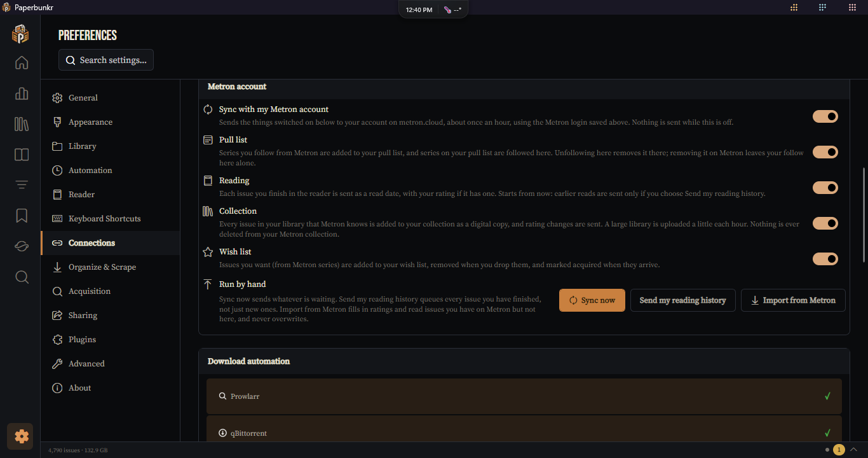868x458 pixels.
Task: Open the magnifier search icon in sidebar
Action: coord(22,277)
